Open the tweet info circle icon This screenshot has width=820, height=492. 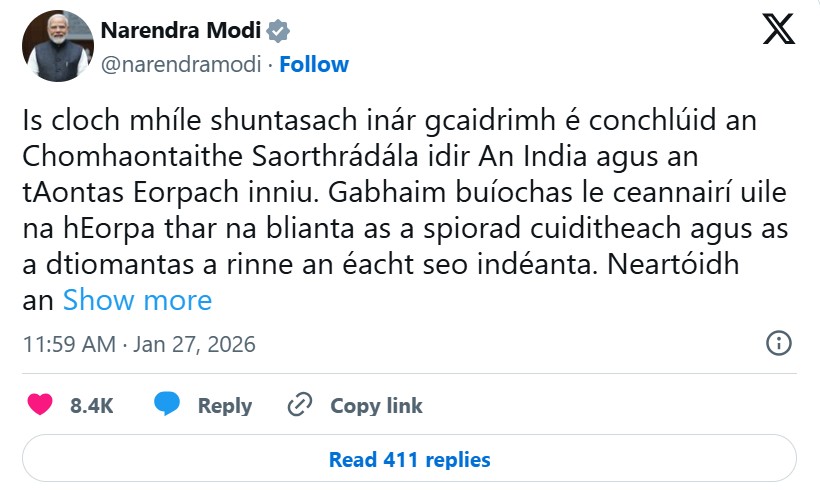[779, 343]
